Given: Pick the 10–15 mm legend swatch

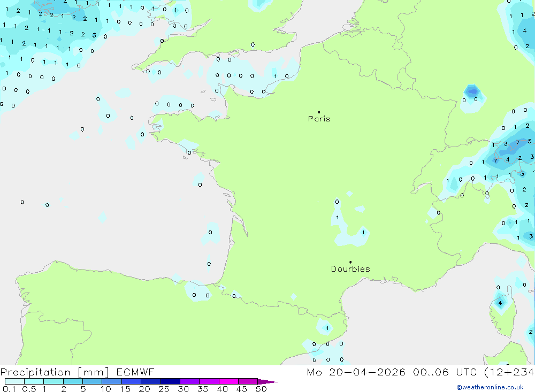Looking at the screenshot, I should 112,381.
